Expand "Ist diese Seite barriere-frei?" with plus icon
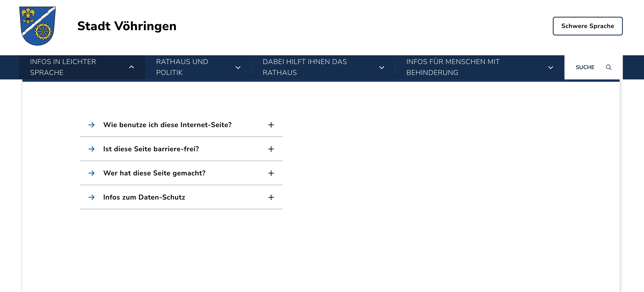Screen dimensions: 644x292 pyautogui.click(x=271, y=149)
